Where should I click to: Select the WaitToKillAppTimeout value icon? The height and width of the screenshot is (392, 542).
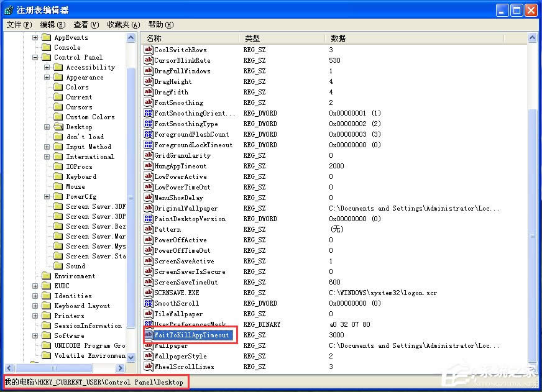point(149,335)
